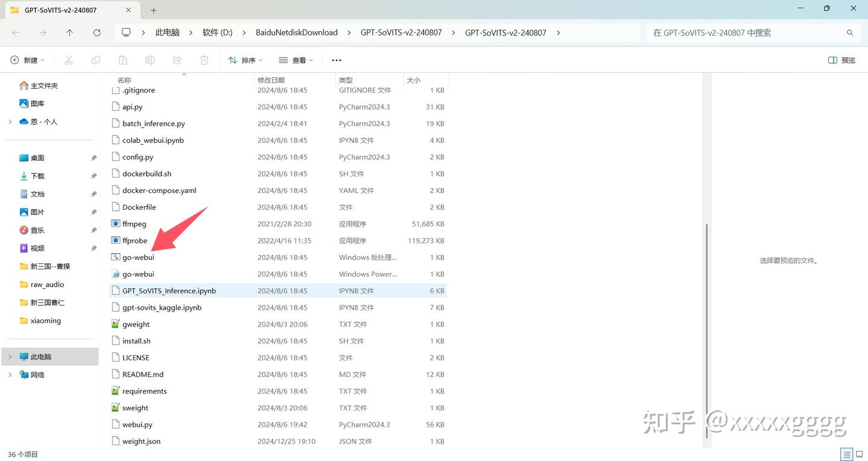
Task: Open BaiduNetdiskDownload from the breadcrumb bar
Action: (297, 33)
